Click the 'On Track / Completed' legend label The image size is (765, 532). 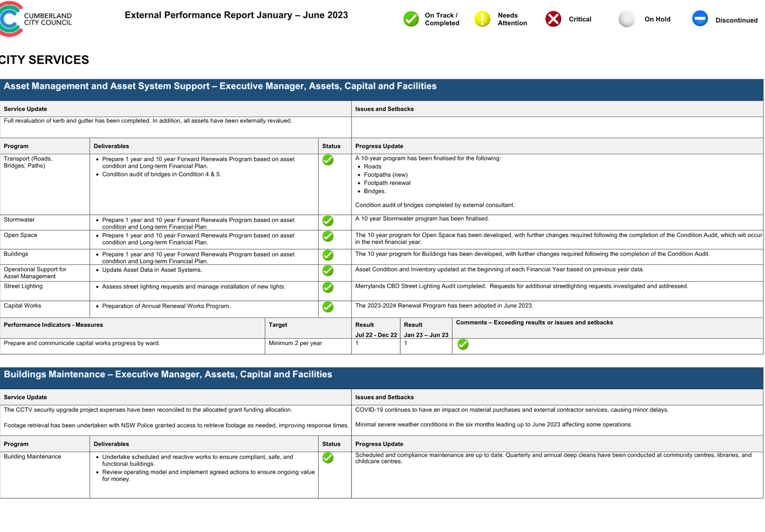(x=442, y=19)
